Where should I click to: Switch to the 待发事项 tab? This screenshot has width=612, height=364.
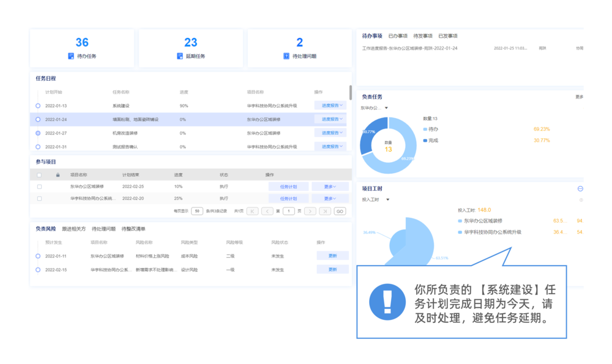tap(423, 36)
